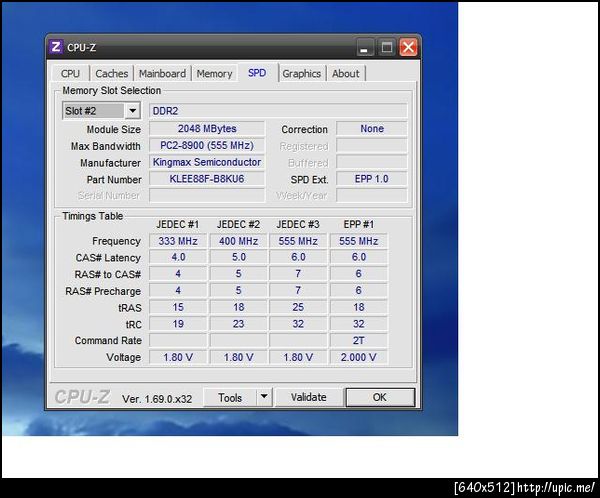600x498 pixels.
Task: Click the Ver. 1.69.0.x32 version text
Action: tap(157, 399)
